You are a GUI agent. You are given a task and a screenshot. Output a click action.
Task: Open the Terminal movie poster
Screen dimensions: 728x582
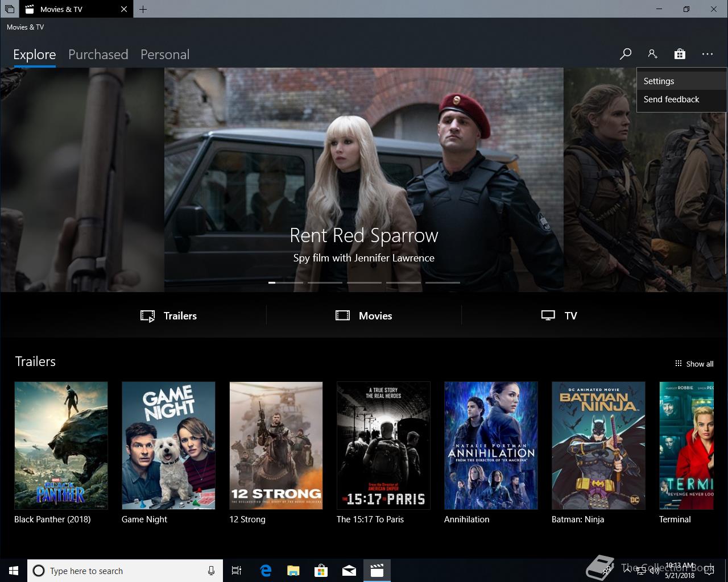[x=686, y=446]
